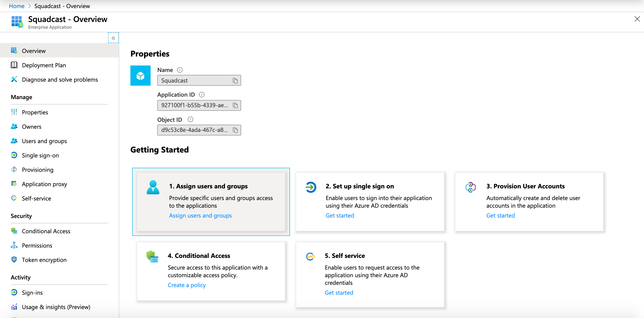Screen dimensions: 644x318
Task: Go to Users and groups page
Action: pyautogui.click(x=44, y=141)
